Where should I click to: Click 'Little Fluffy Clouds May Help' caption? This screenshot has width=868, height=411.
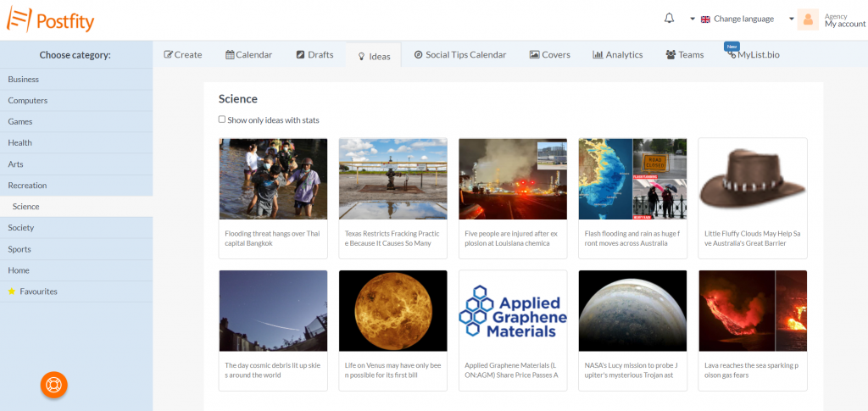click(753, 238)
